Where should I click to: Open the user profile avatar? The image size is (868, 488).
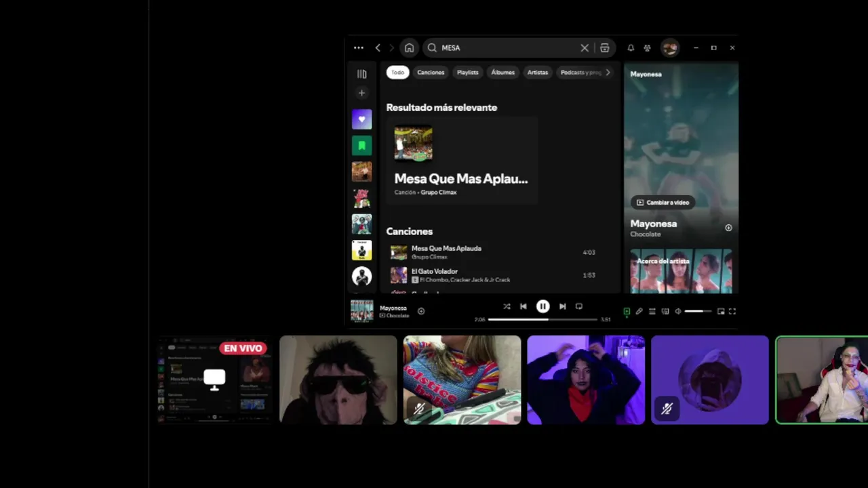coord(670,47)
